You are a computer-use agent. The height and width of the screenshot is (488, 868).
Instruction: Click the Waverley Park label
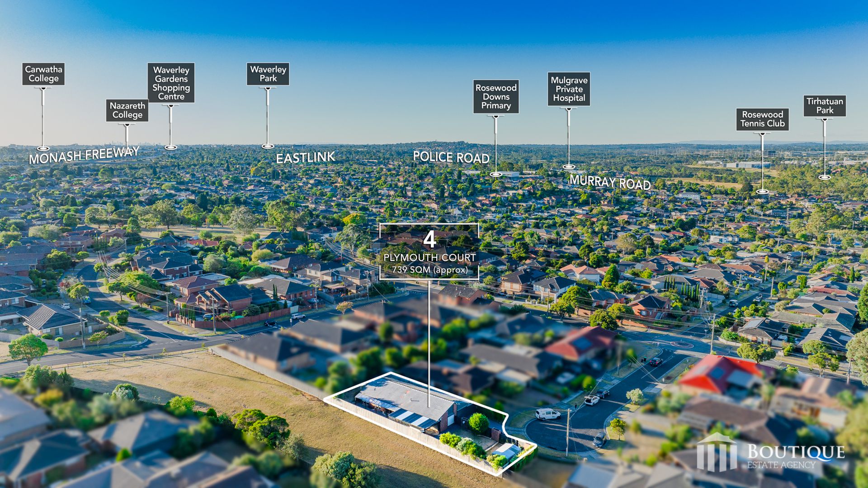(x=268, y=74)
